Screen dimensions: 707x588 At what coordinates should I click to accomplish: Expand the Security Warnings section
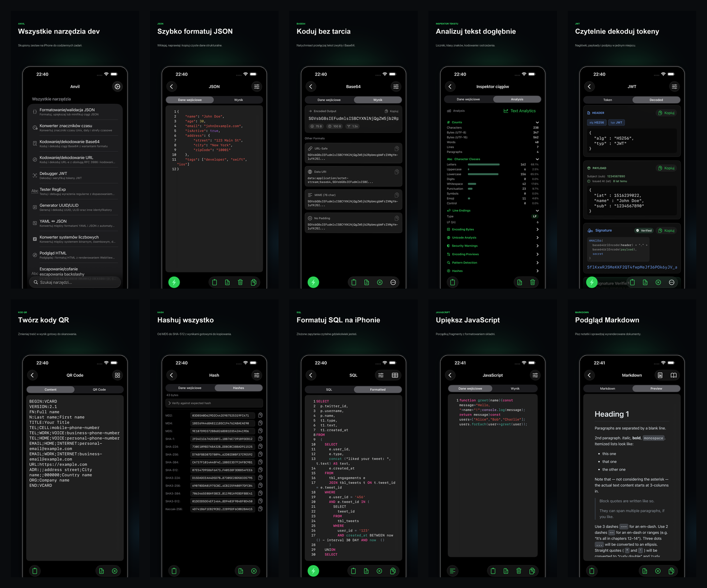tap(492, 246)
